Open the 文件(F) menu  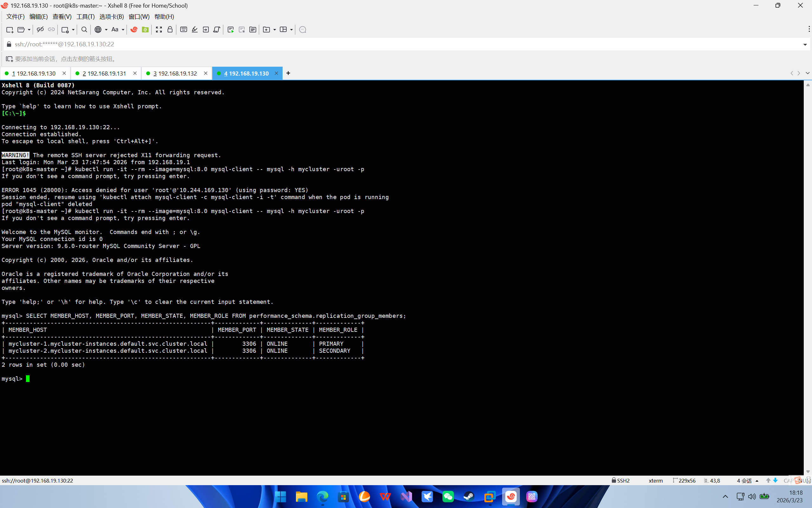pos(16,17)
